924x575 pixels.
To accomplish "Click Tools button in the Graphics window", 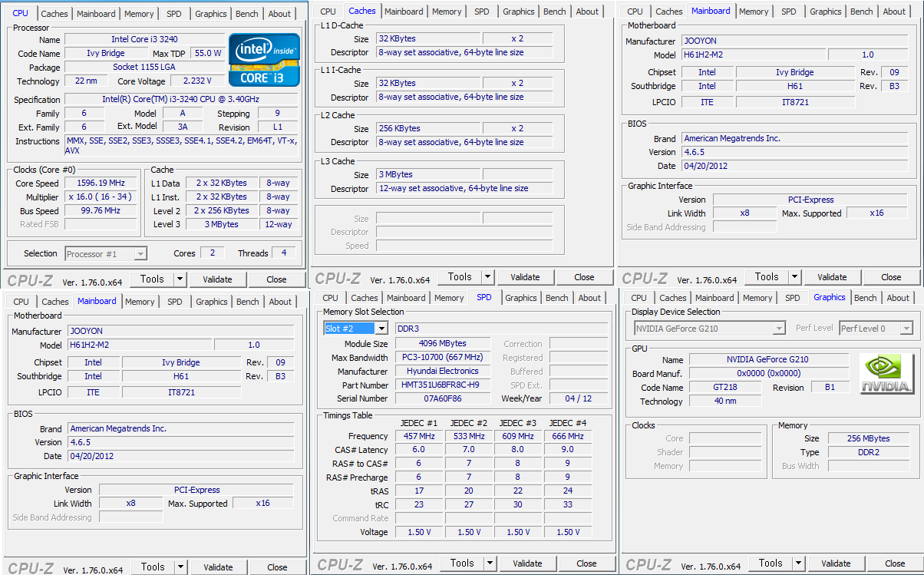I will [x=771, y=563].
